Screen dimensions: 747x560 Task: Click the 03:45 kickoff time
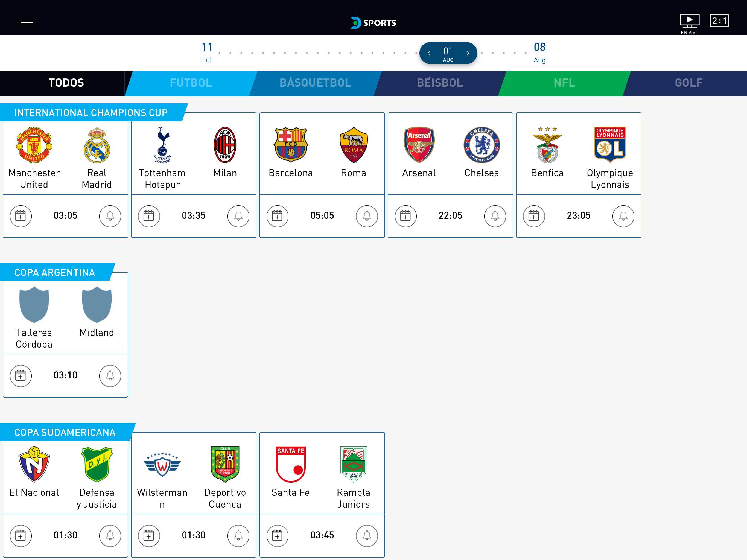tap(322, 535)
